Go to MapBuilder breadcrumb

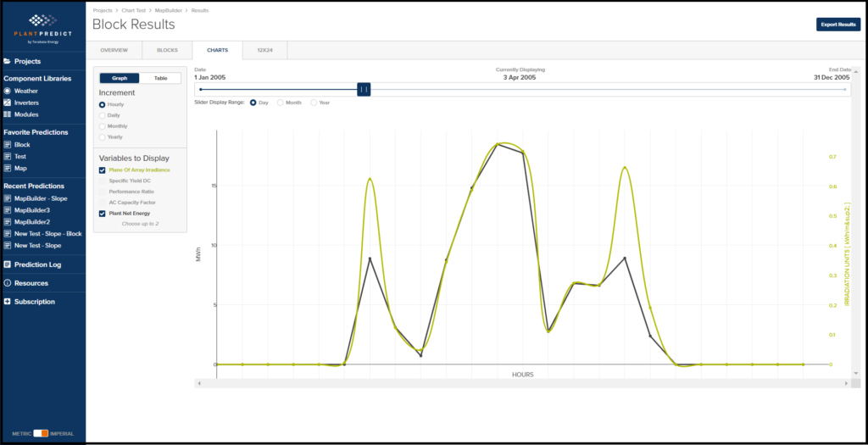tap(169, 10)
